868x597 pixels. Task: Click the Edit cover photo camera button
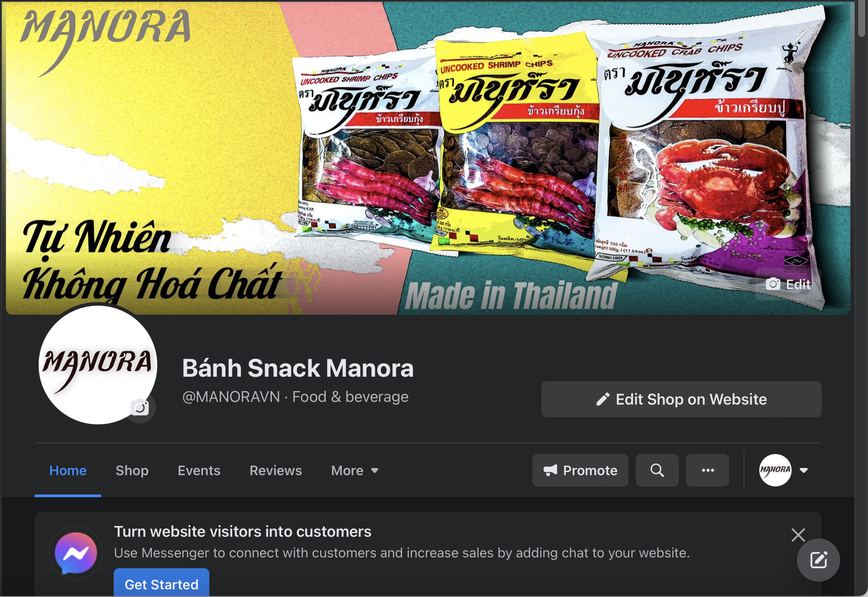click(x=788, y=284)
